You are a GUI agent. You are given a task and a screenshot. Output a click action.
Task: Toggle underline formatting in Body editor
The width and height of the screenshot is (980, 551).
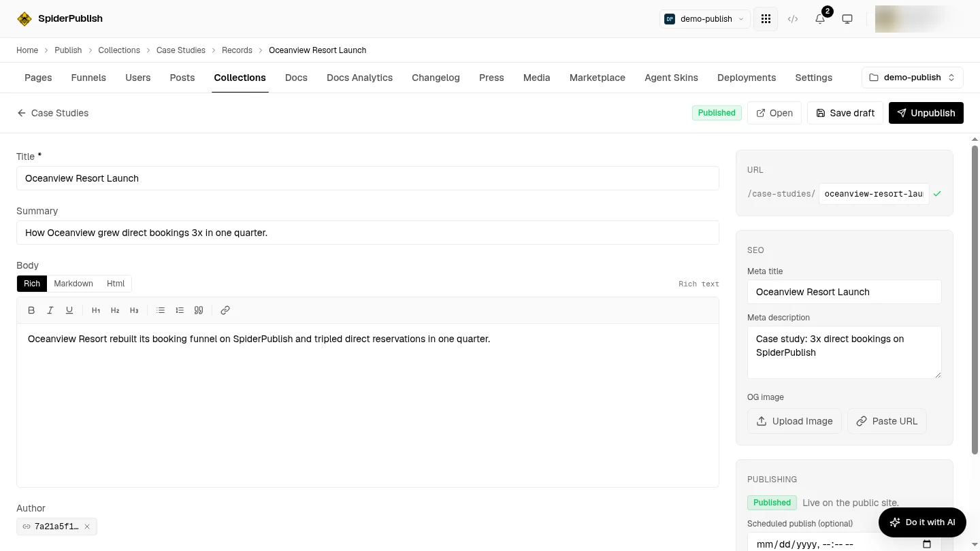[69, 310]
